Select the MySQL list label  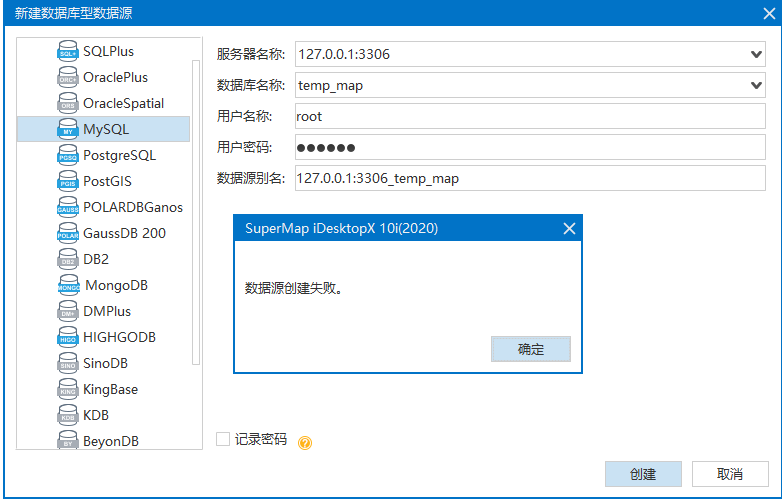(x=106, y=129)
